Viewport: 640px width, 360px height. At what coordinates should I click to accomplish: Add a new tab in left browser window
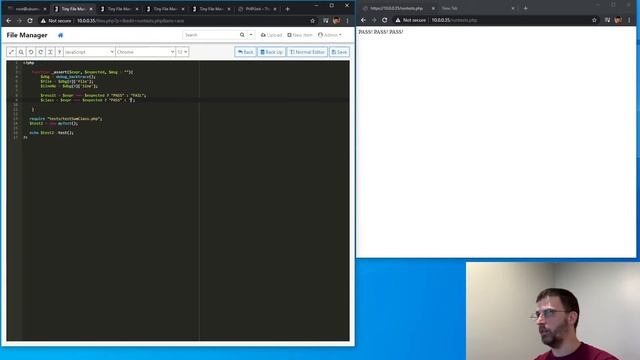click(287, 9)
